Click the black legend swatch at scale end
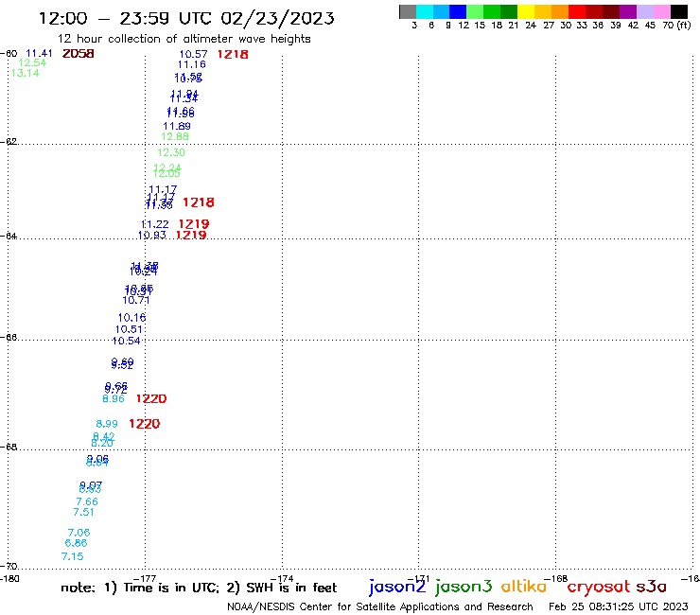Image resolution: width=700 pixels, height=615 pixels. coord(678,11)
